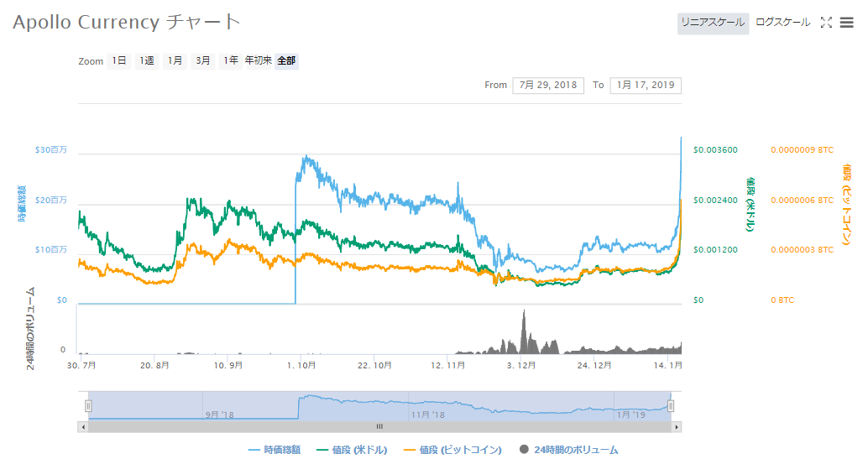This screenshot has height=459, width=868.
Task: Edit the To date field
Action: tap(646, 85)
